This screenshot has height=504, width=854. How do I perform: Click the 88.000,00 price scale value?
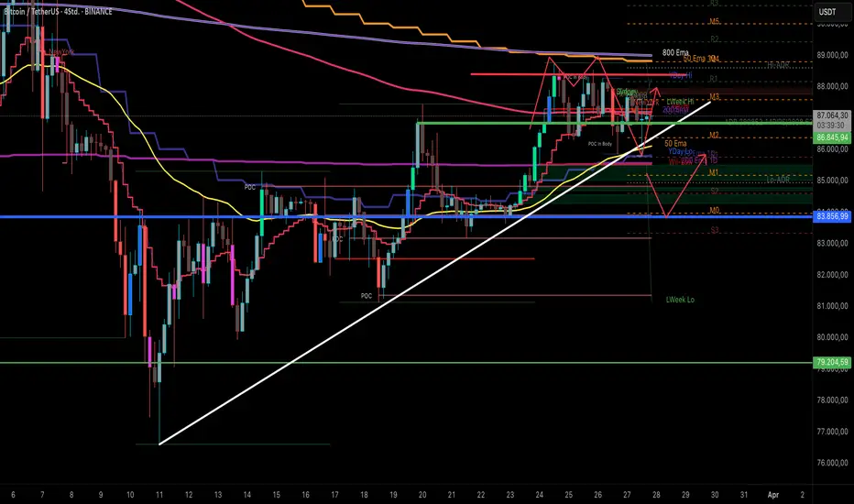(832, 86)
